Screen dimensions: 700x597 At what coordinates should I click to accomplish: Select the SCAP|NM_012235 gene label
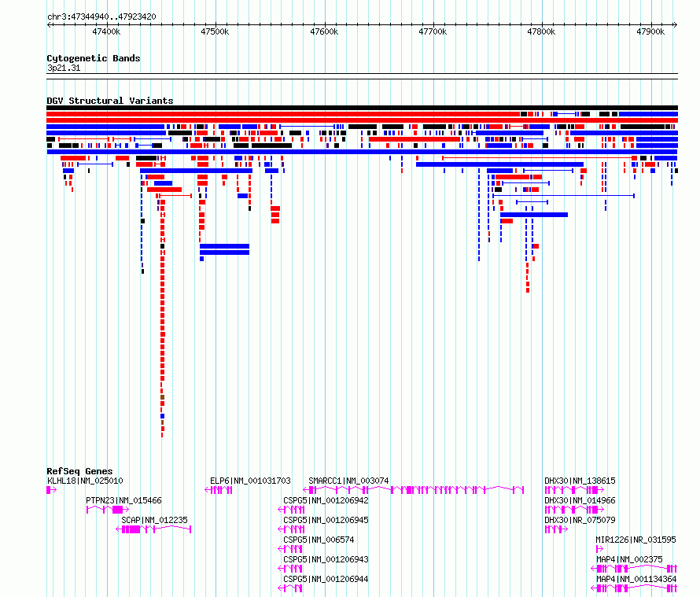(x=154, y=520)
